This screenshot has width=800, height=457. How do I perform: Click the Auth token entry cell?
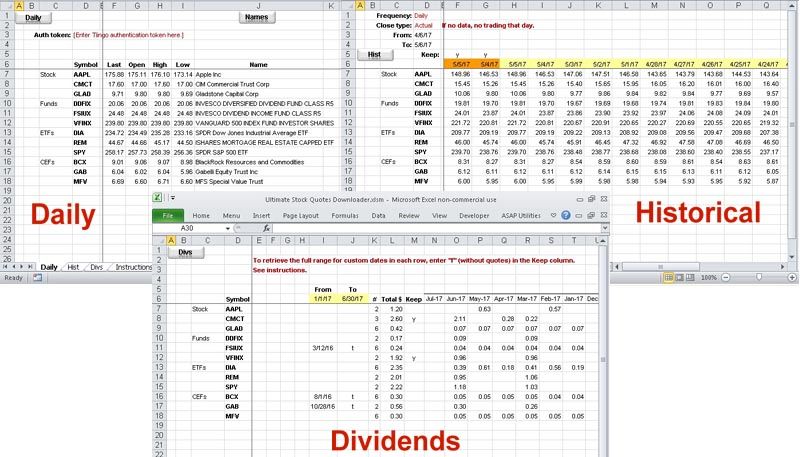[129, 35]
